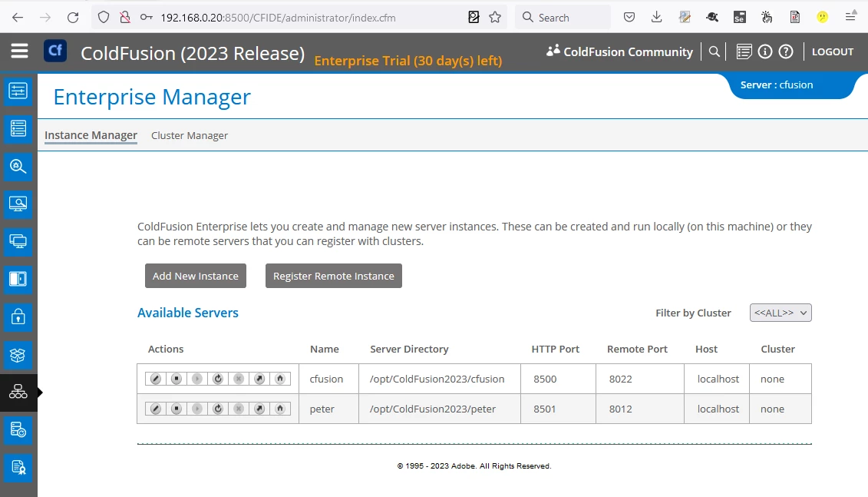The image size is (868, 497).
Task: Open the ColdFusion Community link
Action: (x=619, y=51)
